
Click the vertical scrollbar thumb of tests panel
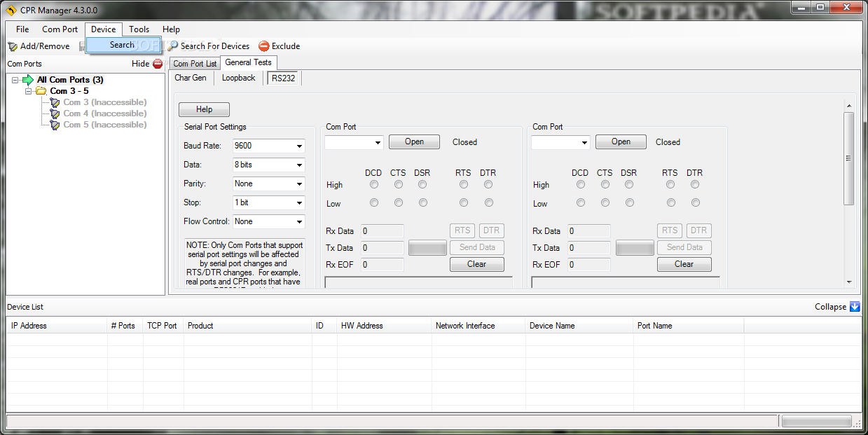849,158
